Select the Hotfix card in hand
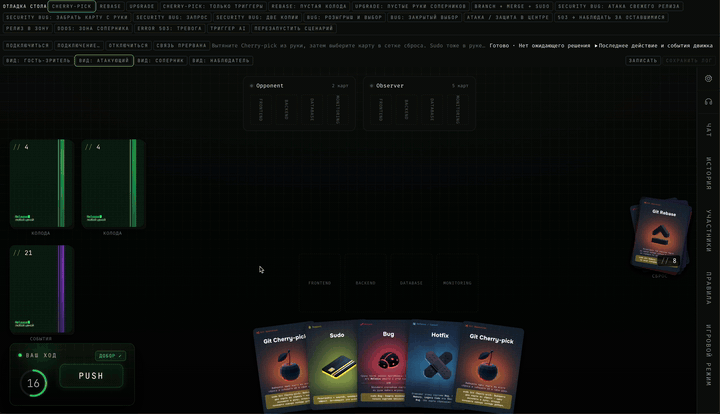Image resolution: width=720 pixels, height=414 pixels. click(x=434, y=367)
